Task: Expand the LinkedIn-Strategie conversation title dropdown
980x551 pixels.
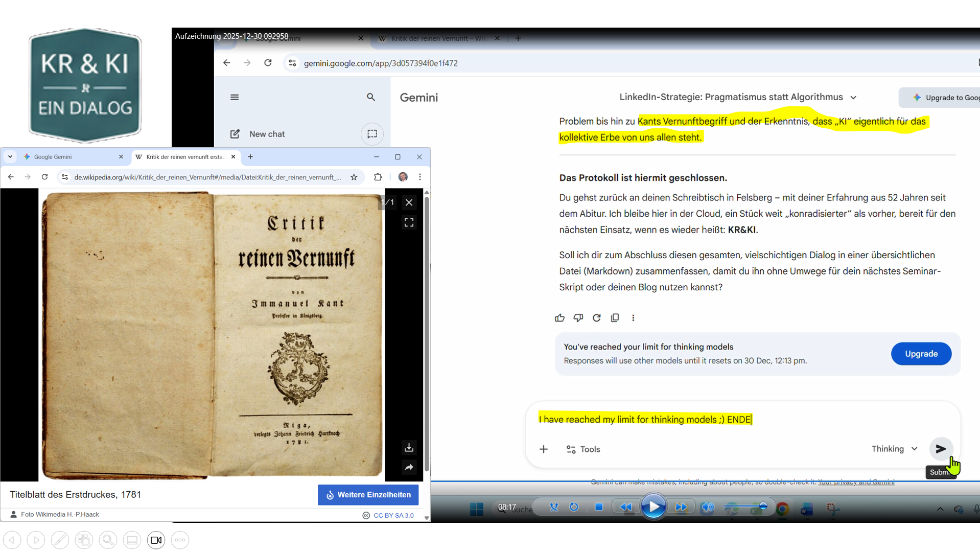Action: (853, 97)
